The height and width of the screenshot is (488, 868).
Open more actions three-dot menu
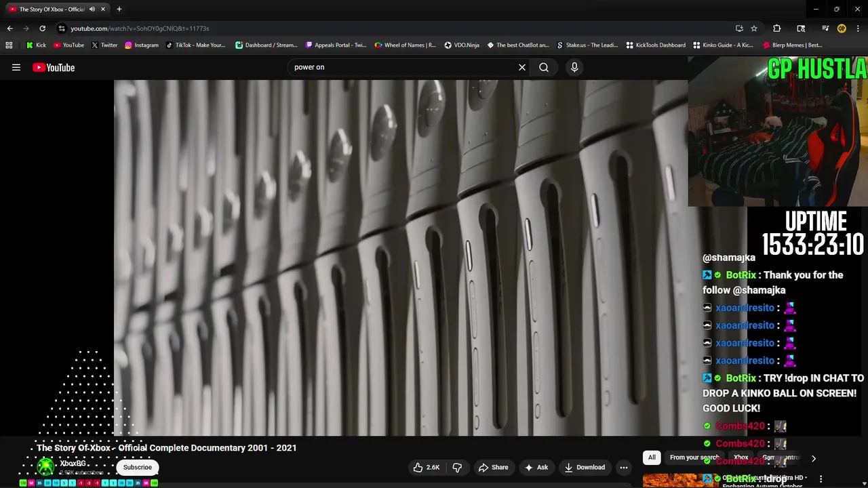[x=624, y=467]
